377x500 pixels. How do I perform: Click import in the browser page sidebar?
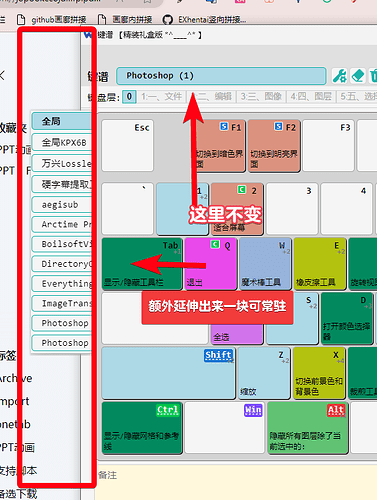click(x=14, y=401)
